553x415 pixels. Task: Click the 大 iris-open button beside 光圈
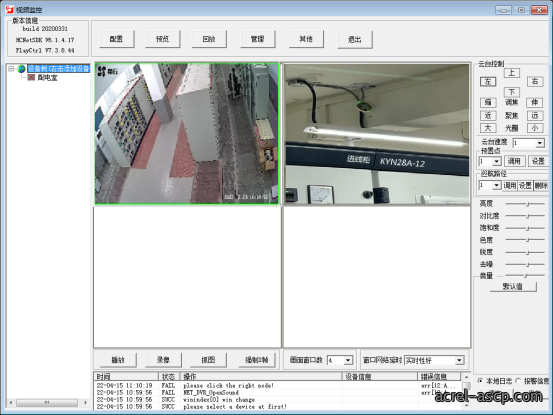click(x=488, y=128)
